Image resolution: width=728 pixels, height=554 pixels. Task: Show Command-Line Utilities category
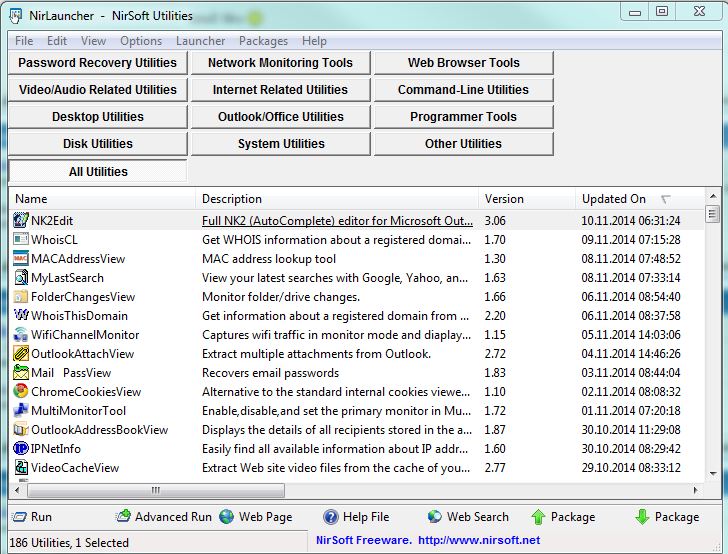[x=463, y=90]
